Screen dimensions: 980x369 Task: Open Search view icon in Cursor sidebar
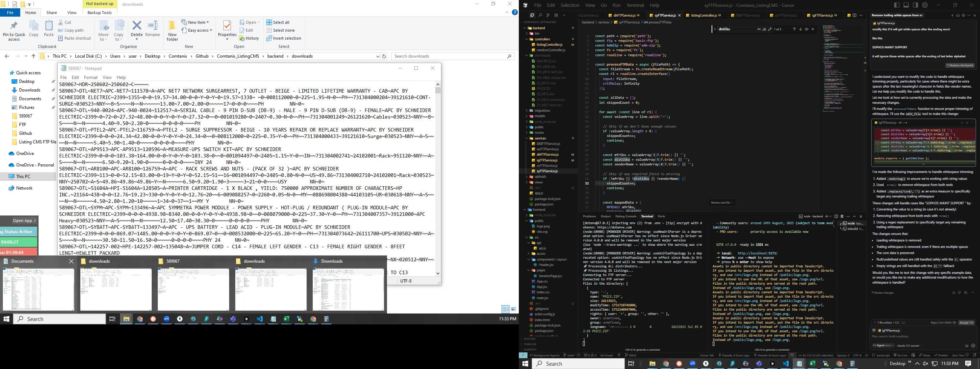(540, 15)
